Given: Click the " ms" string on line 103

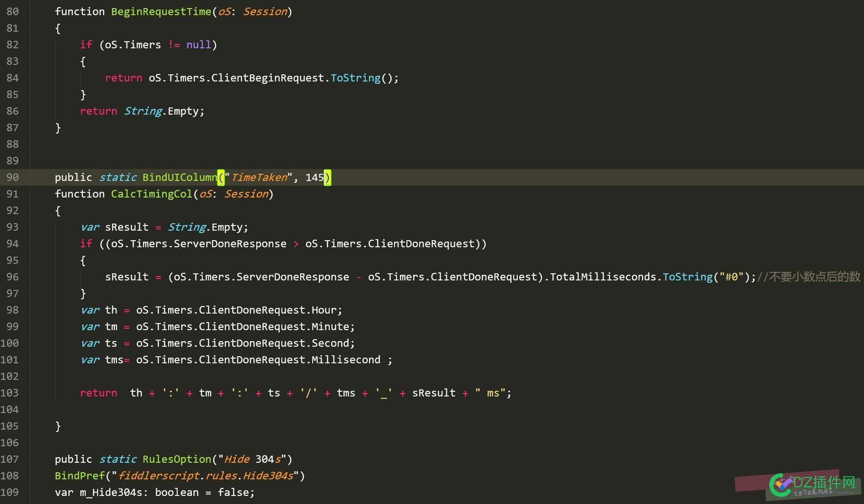Looking at the screenshot, I should click(x=490, y=393).
